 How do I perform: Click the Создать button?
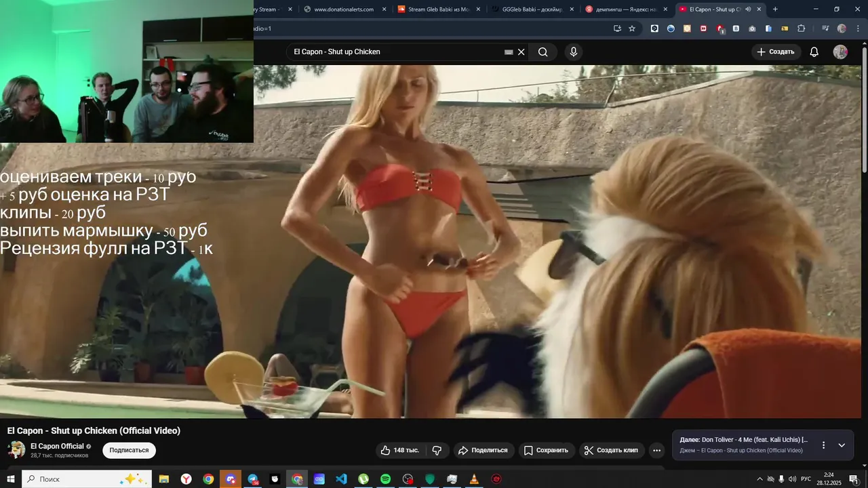[776, 52]
